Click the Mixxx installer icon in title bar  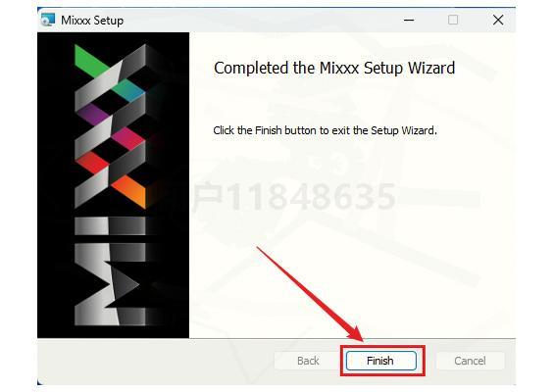point(48,20)
